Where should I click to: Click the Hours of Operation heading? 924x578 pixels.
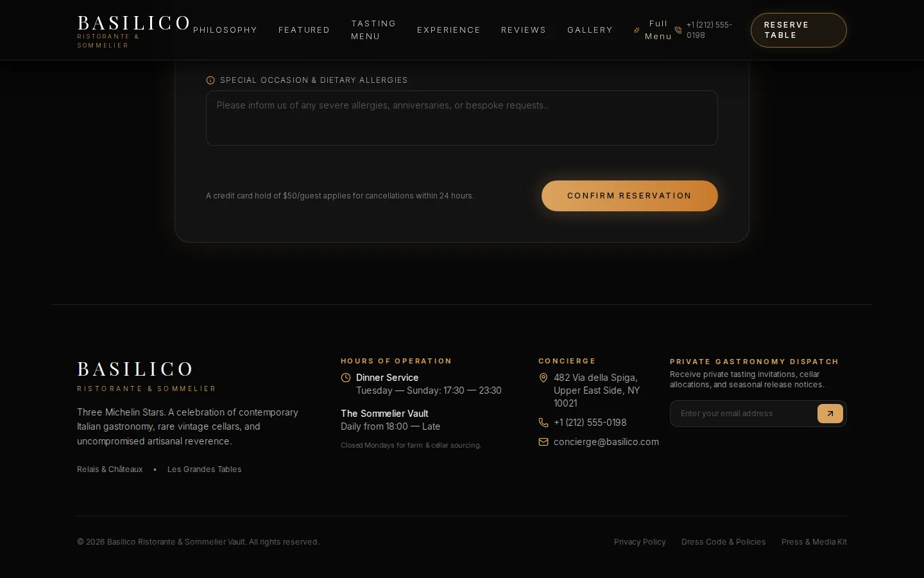397,361
